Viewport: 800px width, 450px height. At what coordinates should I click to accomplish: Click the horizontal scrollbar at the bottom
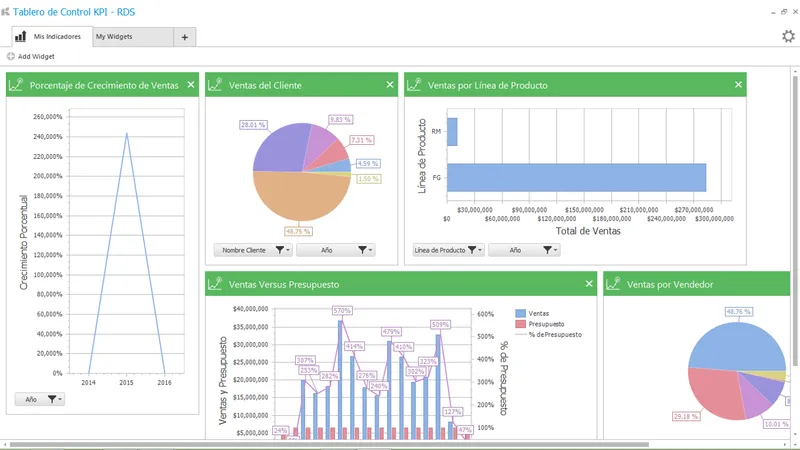pyautogui.click(x=329, y=444)
